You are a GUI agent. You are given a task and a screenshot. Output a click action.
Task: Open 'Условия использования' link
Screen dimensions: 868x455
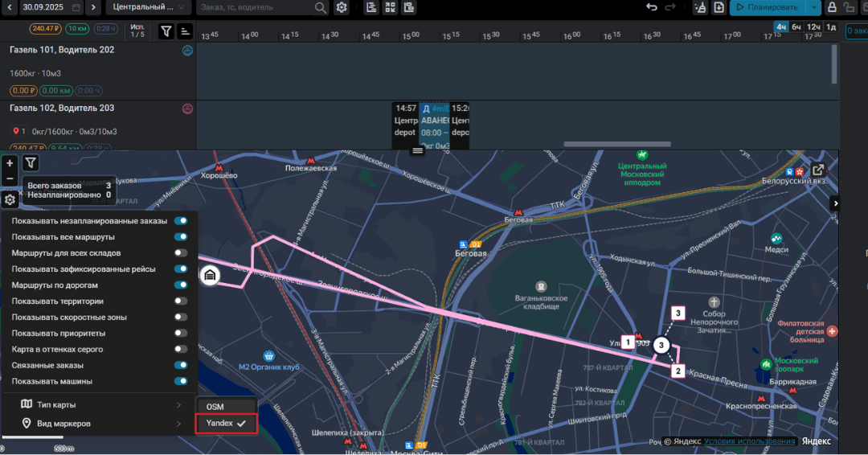(750, 441)
